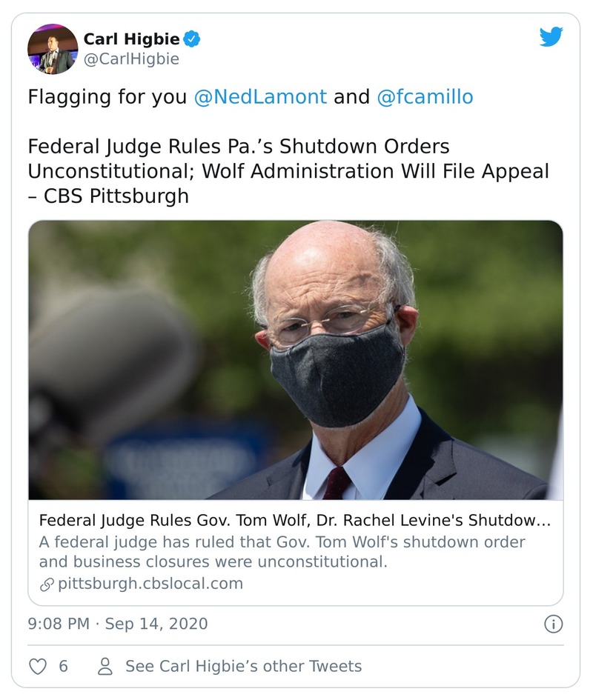Click the card description about business closures
593x700 pixels.
tap(282, 552)
